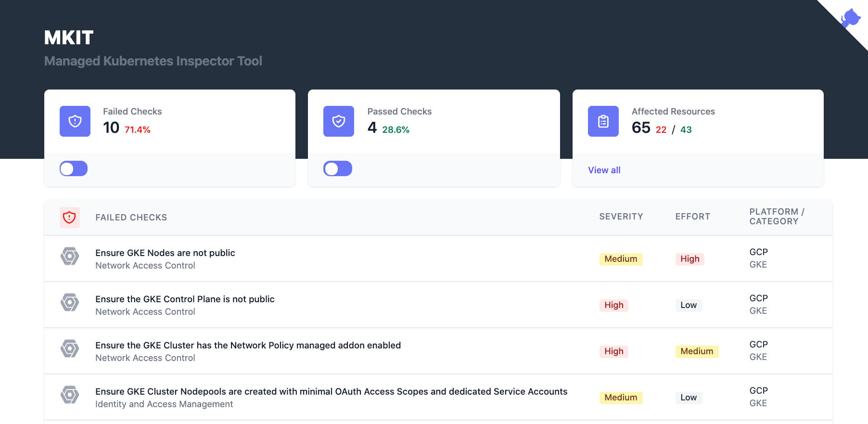Viewport: 868px width, 424px height.
Task: Toggle the Passed Checks switch
Action: tap(338, 168)
